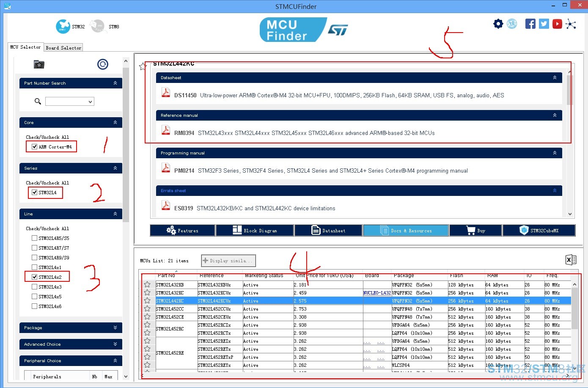Viewport: 588px width, 388px height.
Task: Open the Docs & Resources view
Action: click(x=406, y=230)
